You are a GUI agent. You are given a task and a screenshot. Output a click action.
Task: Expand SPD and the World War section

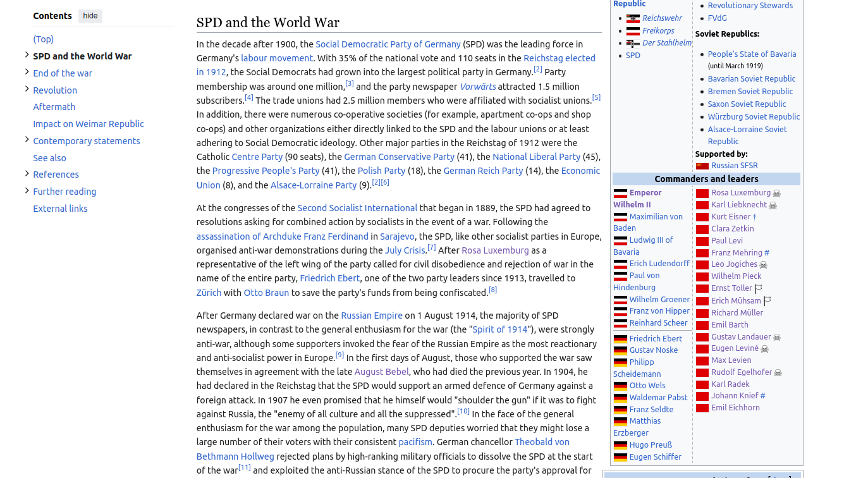click(x=27, y=55)
